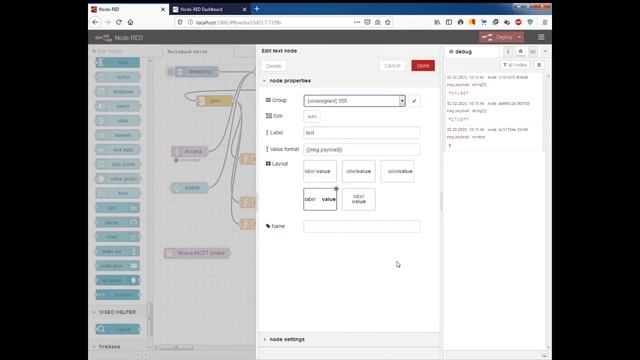Focus the Label input field
This screenshot has width=640, height=360.
coord(362,133)
